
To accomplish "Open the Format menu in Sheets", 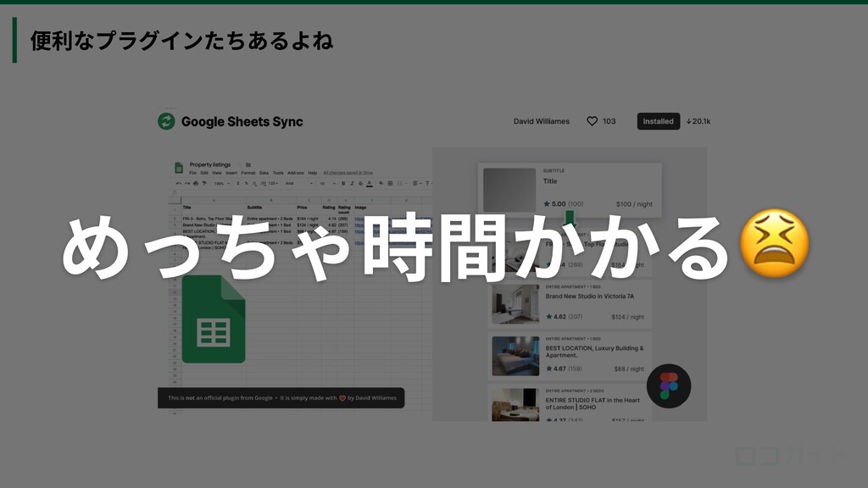I will coord(248,173).
